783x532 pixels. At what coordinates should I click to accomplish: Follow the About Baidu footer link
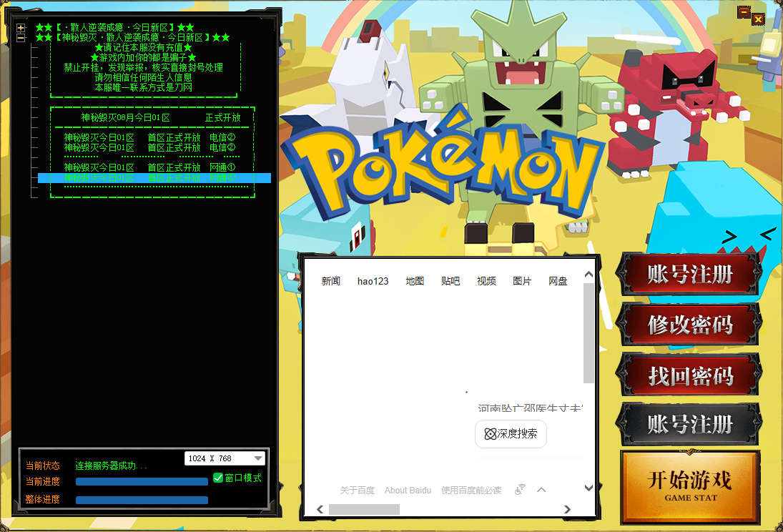(408, 490)
